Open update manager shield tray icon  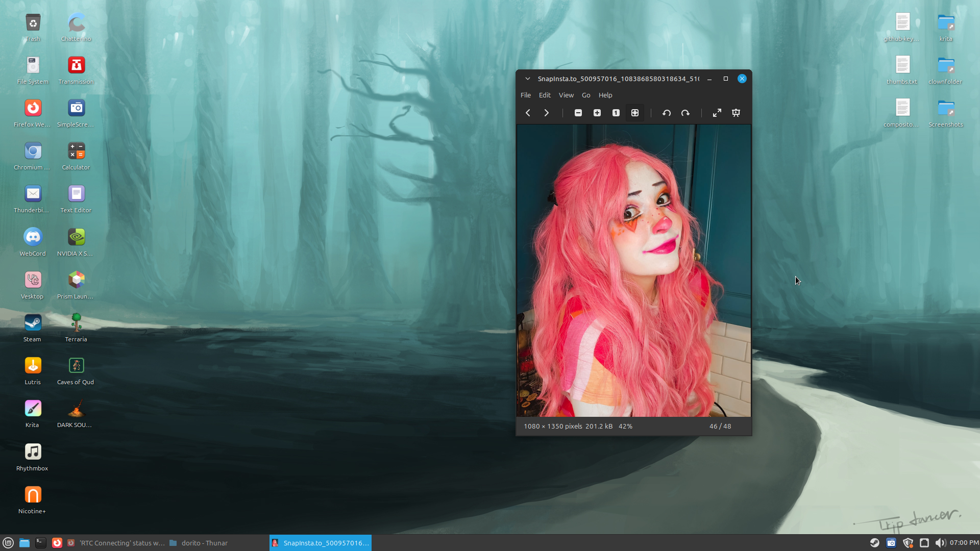[908, 543]
